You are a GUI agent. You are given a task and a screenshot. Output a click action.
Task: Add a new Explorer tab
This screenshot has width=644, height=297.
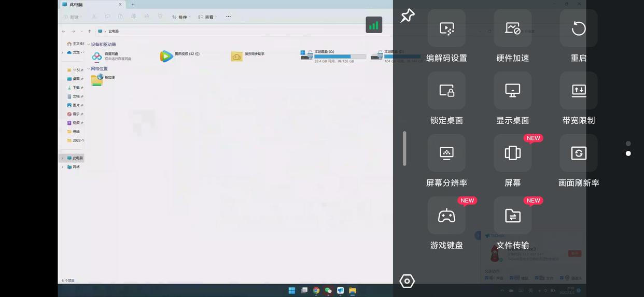pyautogui.click(x=133, y=5)
